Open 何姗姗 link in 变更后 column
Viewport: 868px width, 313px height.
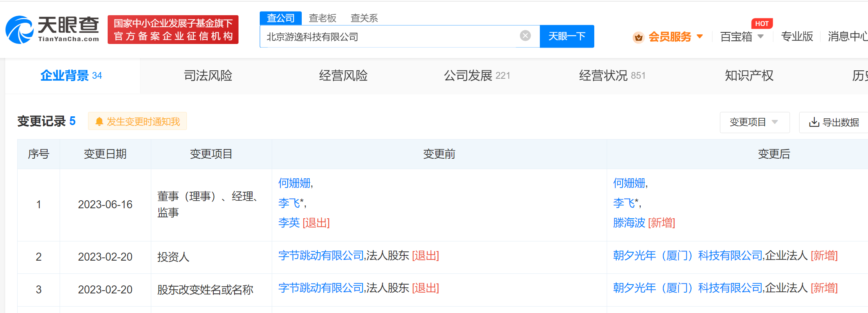tap(629, 183)
